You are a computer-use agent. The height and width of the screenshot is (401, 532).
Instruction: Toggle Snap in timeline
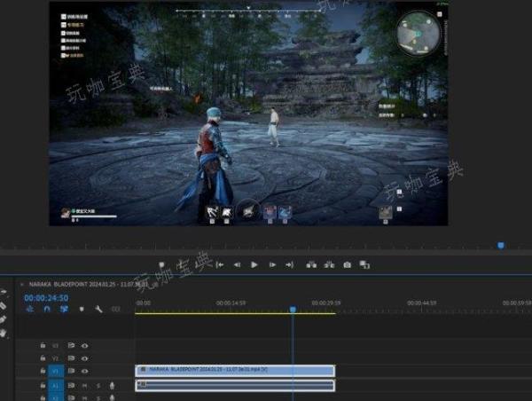47,309
